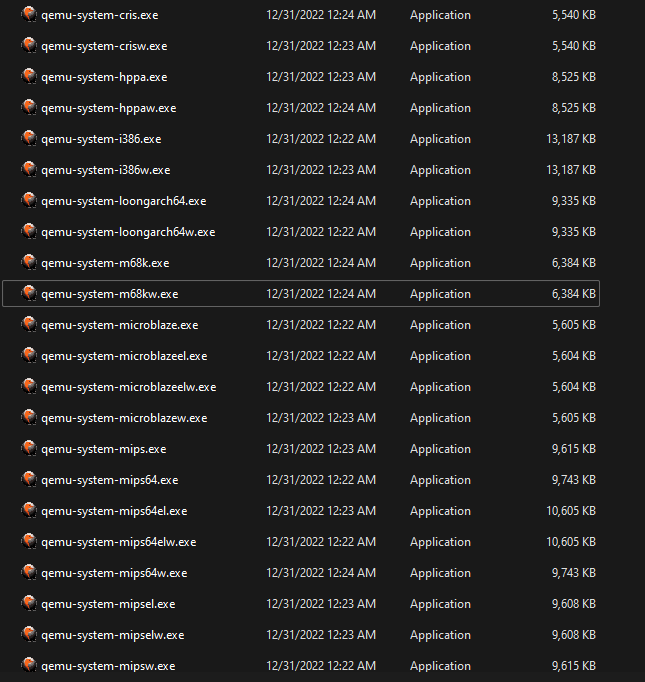Click the Application type of qemu-system-crisw.exe

440,46
